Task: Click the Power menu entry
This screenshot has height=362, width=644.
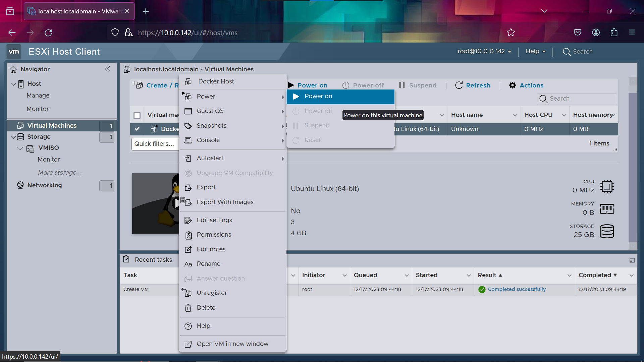Action: click(x=233, y=97)
